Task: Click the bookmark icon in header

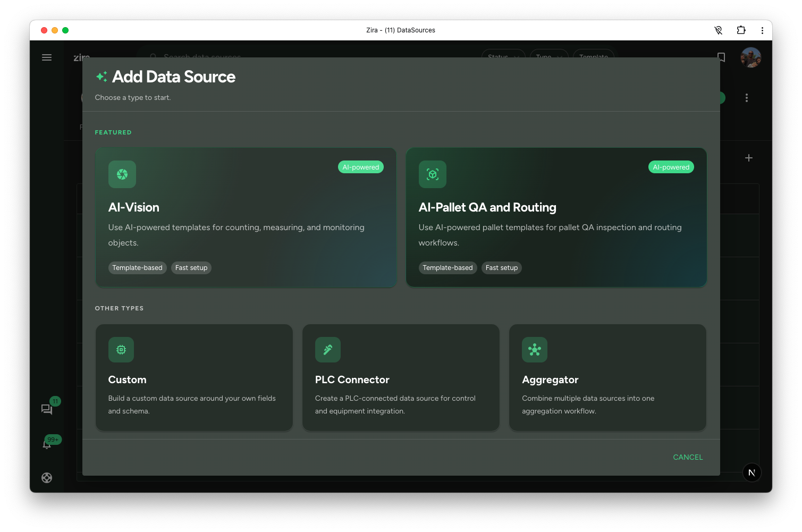Action: 721,57
